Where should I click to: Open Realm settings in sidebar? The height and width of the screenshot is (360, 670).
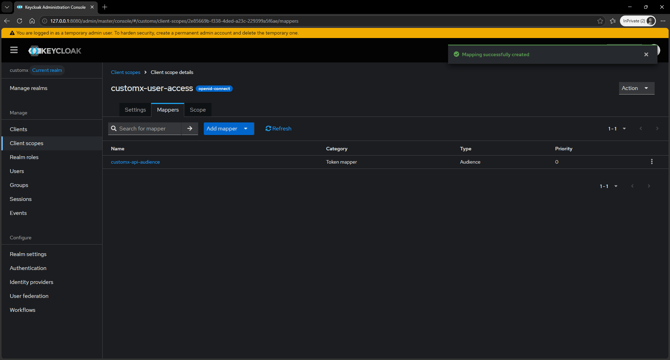(28, 254)
